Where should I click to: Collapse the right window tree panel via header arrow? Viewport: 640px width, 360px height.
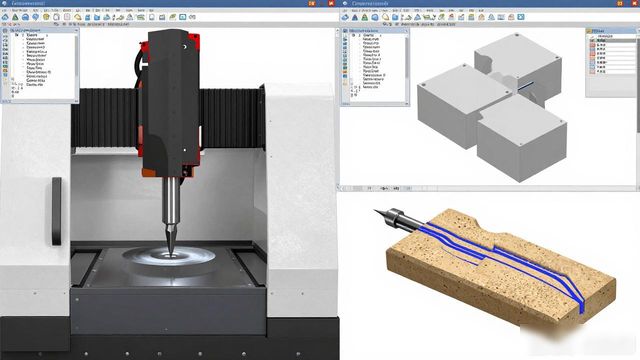[x=406, y=31]
